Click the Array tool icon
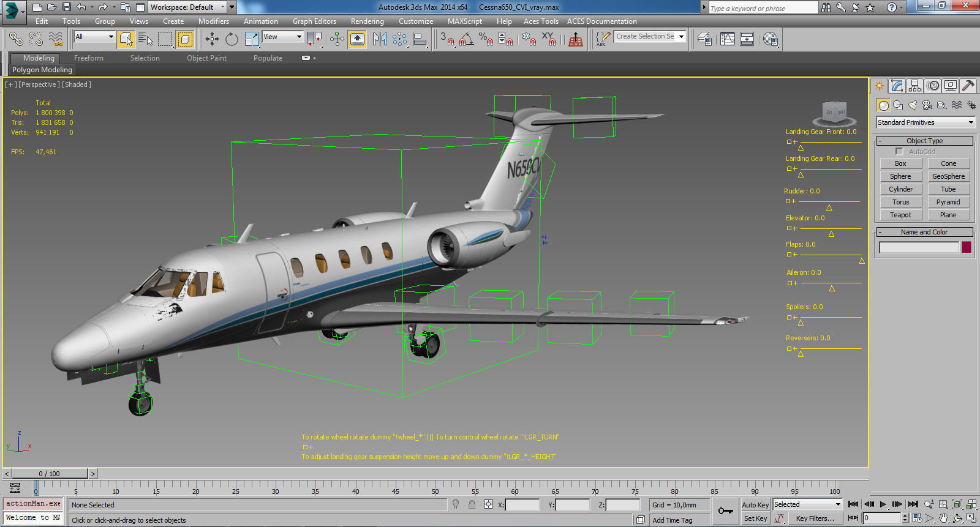 click(x=399, y=39)
